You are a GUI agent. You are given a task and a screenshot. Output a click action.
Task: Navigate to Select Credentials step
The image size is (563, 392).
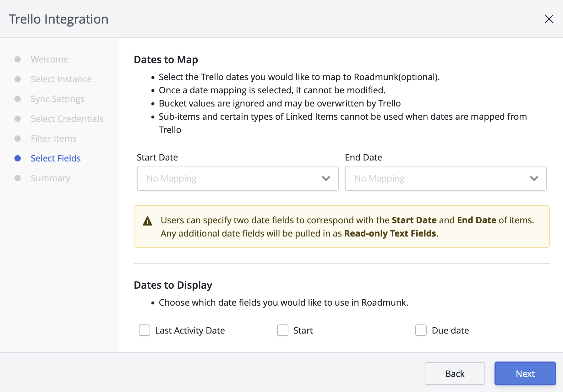pos(67,119)
